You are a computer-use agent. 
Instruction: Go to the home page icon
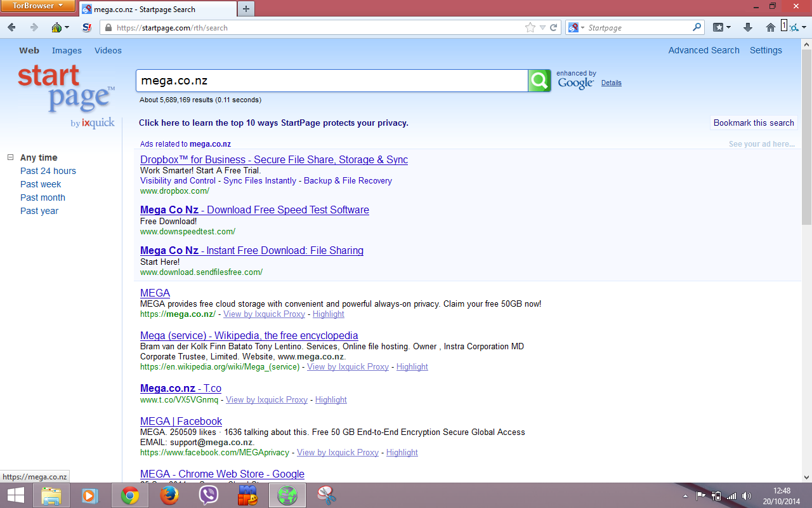pyautogui.click(x=771, y=27)
